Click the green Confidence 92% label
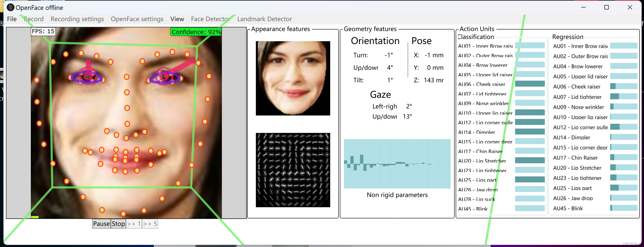This screenshot has height=247, width=644. pyautogui.click(x=196, y=32)
